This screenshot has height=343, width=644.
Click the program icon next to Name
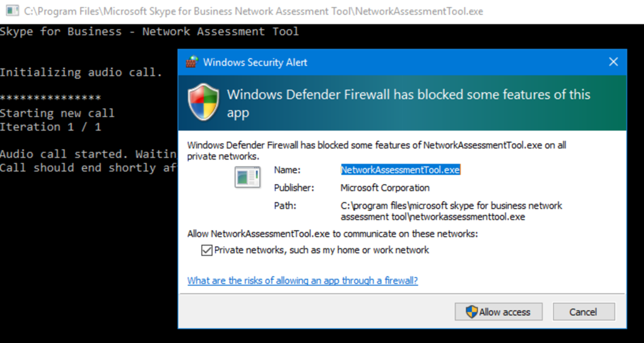pos(247,177)
